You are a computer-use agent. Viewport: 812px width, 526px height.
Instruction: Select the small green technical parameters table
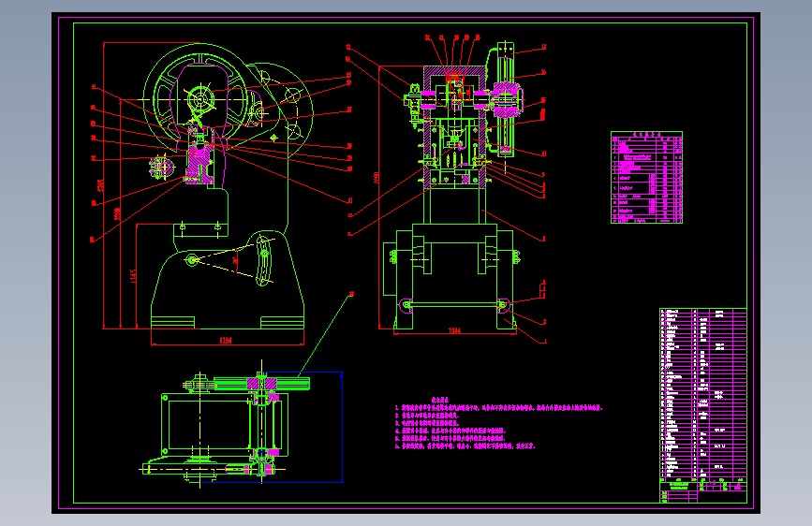pyautogui.click(x=646, y=177)
